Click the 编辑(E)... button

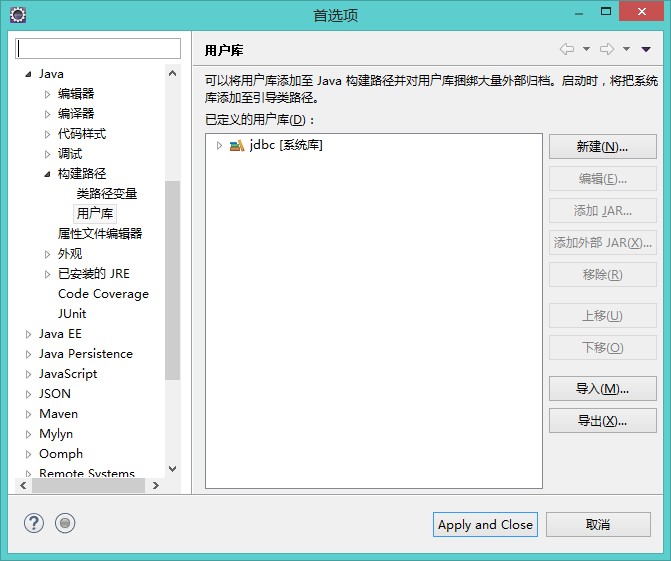603,178
